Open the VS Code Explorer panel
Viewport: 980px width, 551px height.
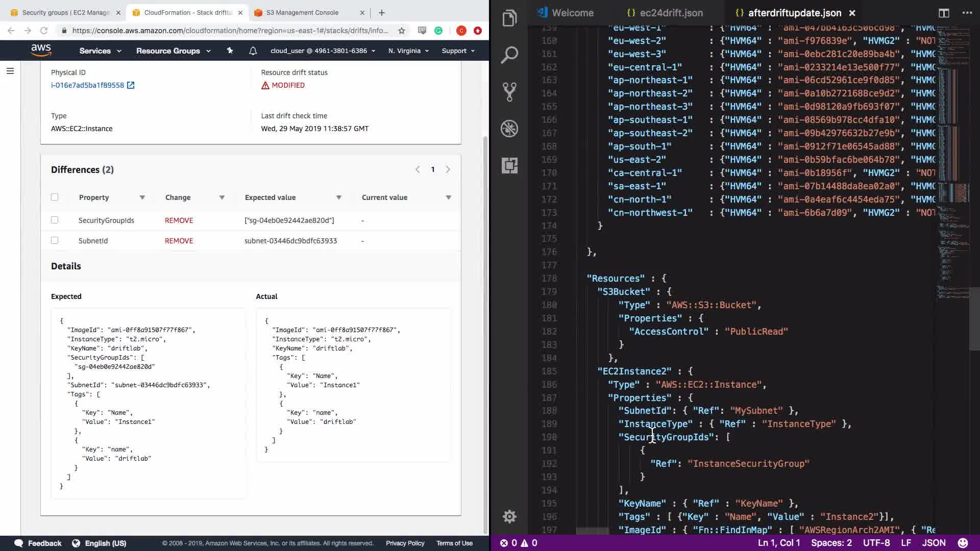point(509,18)
